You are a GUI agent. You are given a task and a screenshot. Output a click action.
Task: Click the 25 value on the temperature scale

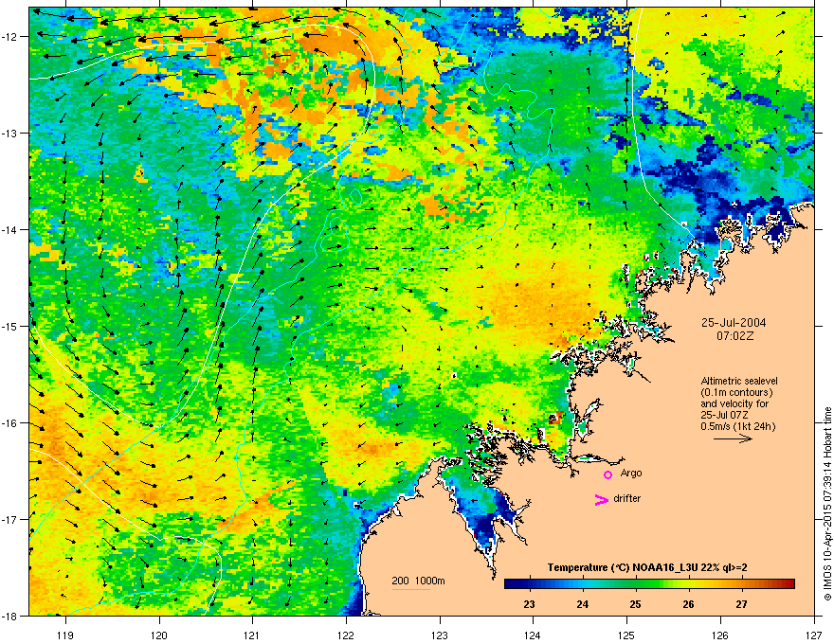636,604
